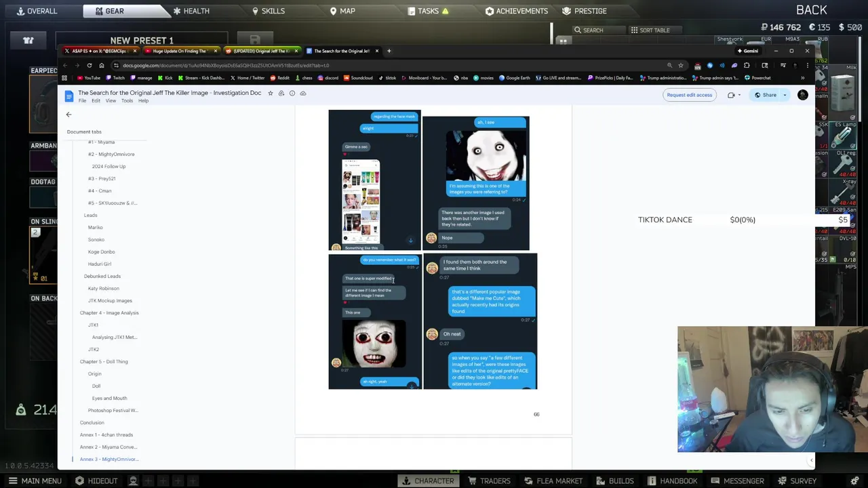868x488 pixels.
Task: Open the Google account avatar
Action: coord(803,95)
